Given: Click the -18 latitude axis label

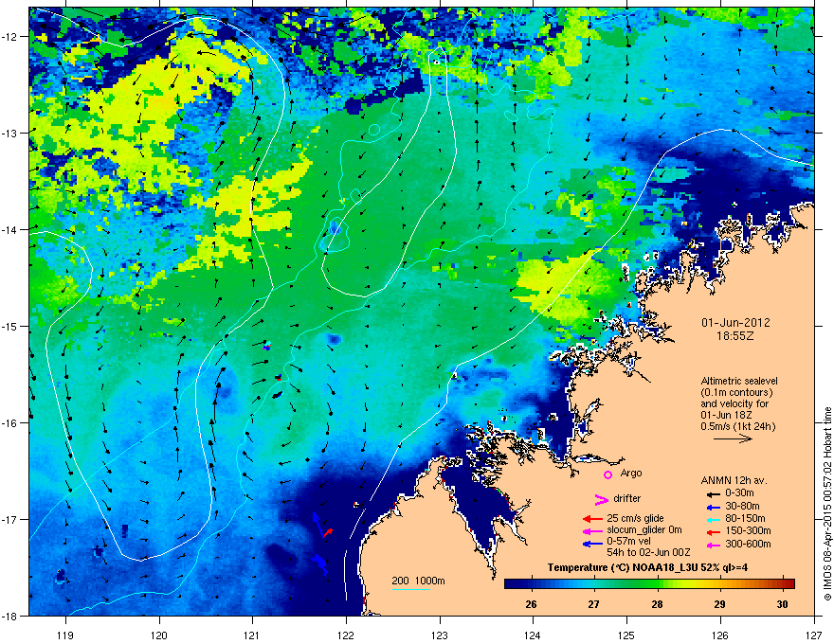Looking at the screenshot, I should click(x=11, y=616).
